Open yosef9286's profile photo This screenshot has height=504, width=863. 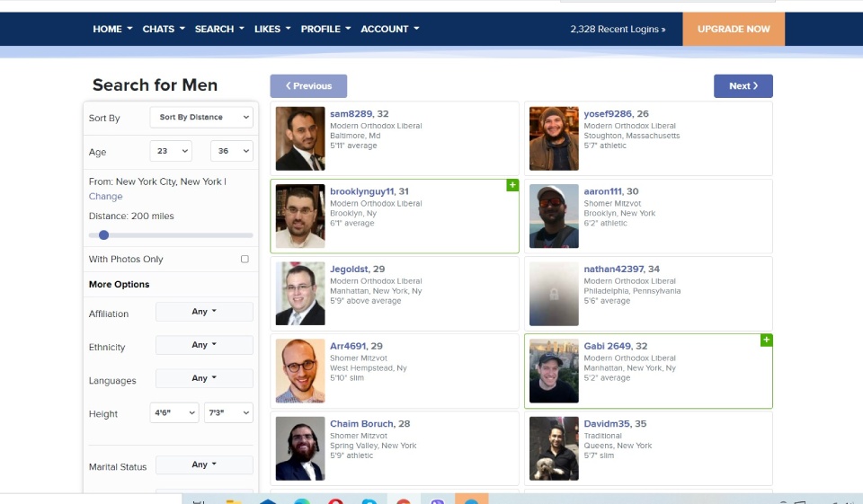click(554, 138)
